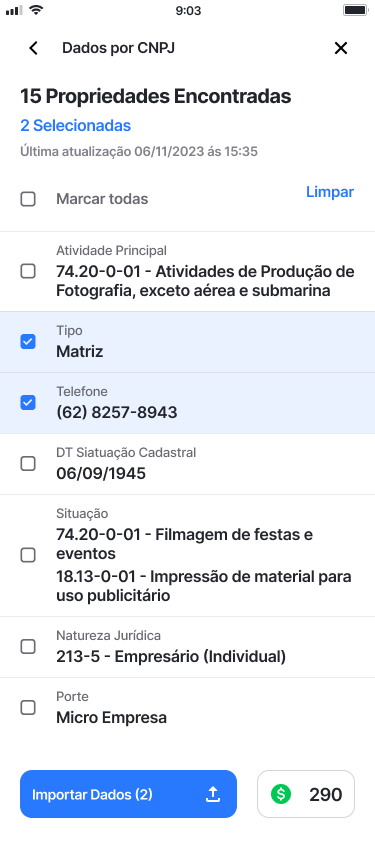Tap the upload icon in Importar Dados

point(214,795)
